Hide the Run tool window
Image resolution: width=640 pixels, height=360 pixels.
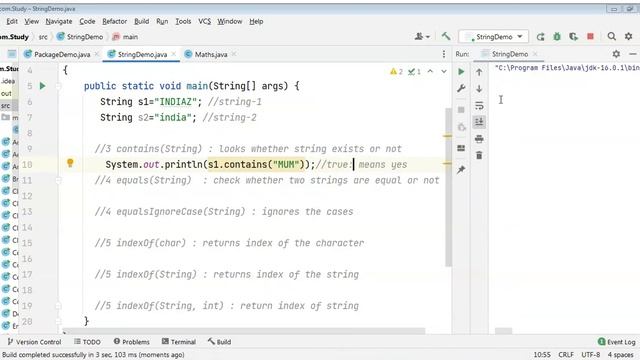(x=633, y=54)
